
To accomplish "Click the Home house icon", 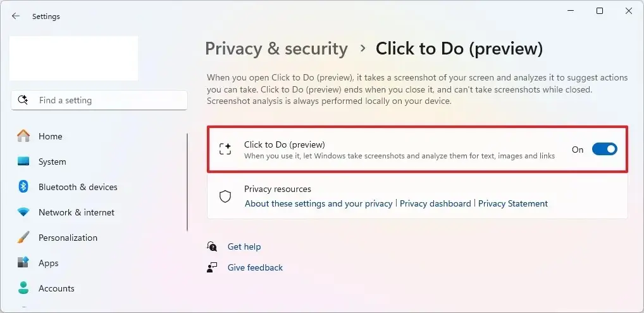I will [x=23, y=136].
